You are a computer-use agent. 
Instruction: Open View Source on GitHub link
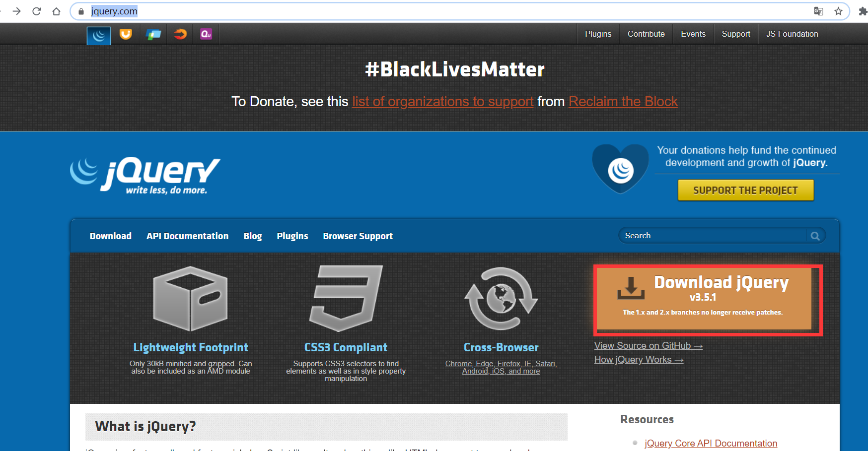[x=649, y=346]
